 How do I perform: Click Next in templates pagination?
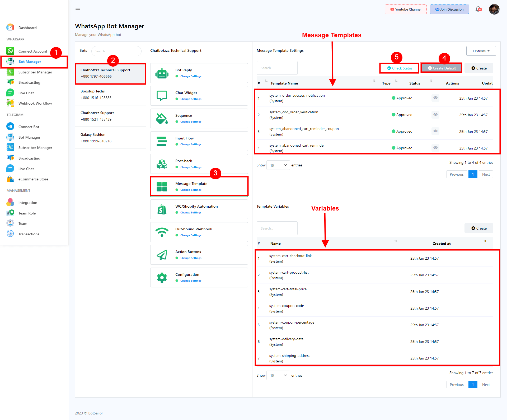[x=486, y=174]
